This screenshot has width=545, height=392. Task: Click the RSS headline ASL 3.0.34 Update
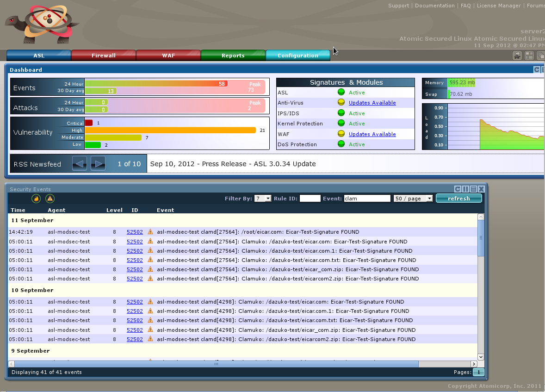click(233, 164)
